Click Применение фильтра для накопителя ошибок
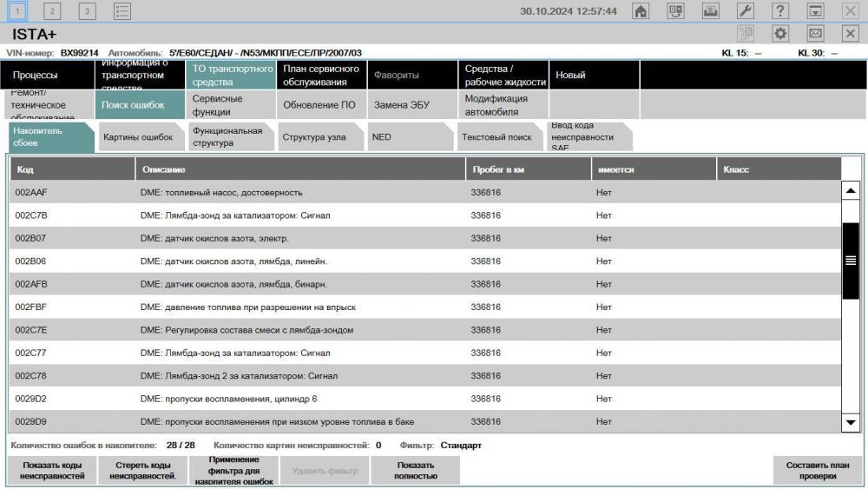Screen dimensions: 868x489 pos(233,470)
